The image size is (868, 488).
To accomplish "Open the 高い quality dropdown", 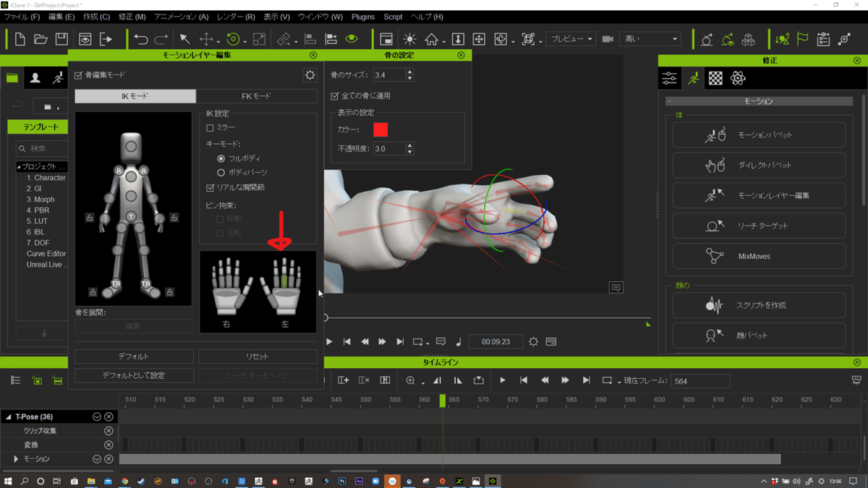I will 651,39.
